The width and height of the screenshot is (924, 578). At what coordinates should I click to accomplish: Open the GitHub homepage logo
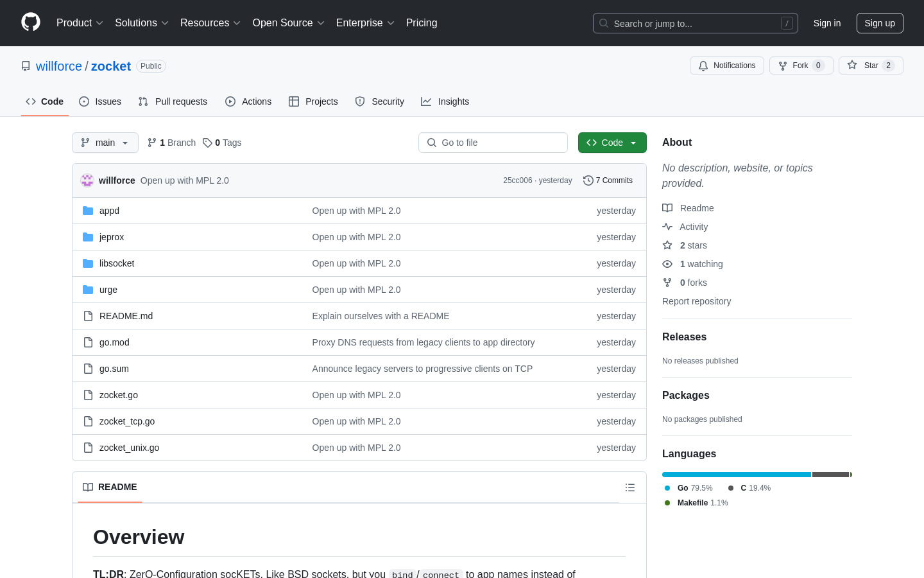point(31,22)
